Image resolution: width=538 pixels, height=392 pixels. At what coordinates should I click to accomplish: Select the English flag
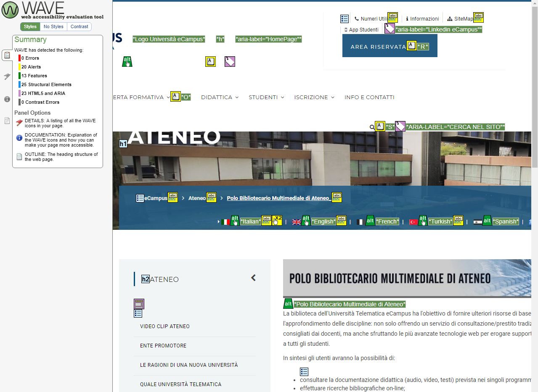297,222
